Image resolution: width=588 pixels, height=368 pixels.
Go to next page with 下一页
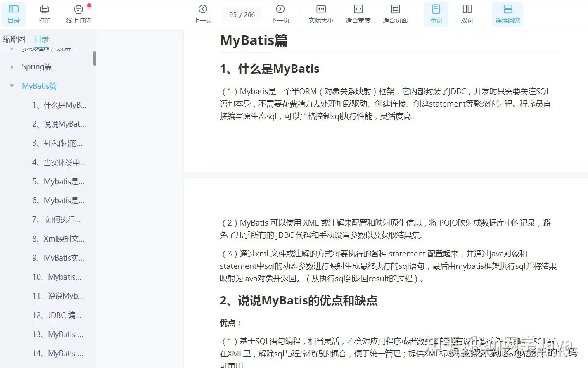click(x=280, y=14)
